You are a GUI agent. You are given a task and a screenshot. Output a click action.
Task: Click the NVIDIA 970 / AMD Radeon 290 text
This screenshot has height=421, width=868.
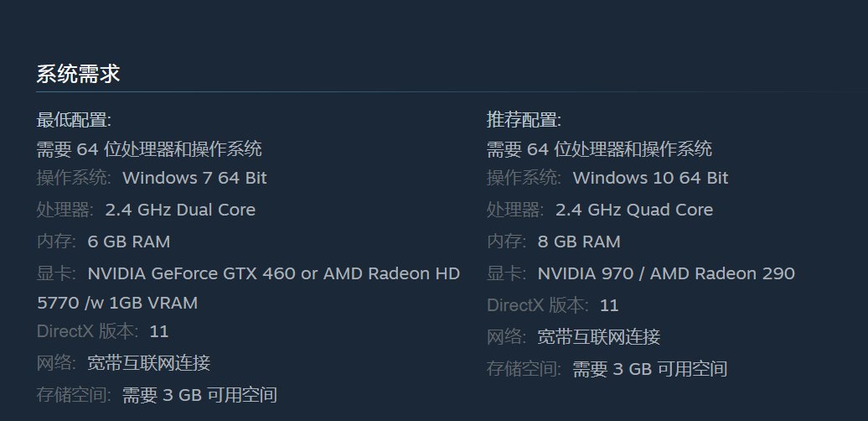point(666,273)
